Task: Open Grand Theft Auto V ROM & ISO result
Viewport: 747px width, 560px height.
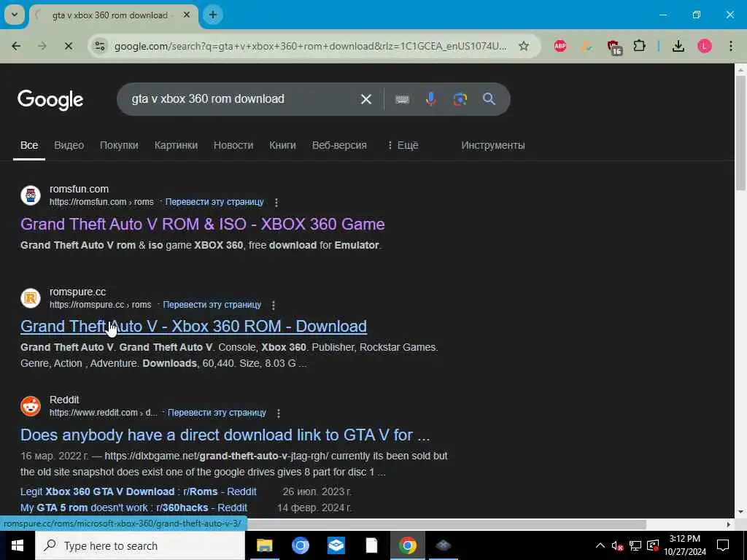Action: [x=203, y=225]
